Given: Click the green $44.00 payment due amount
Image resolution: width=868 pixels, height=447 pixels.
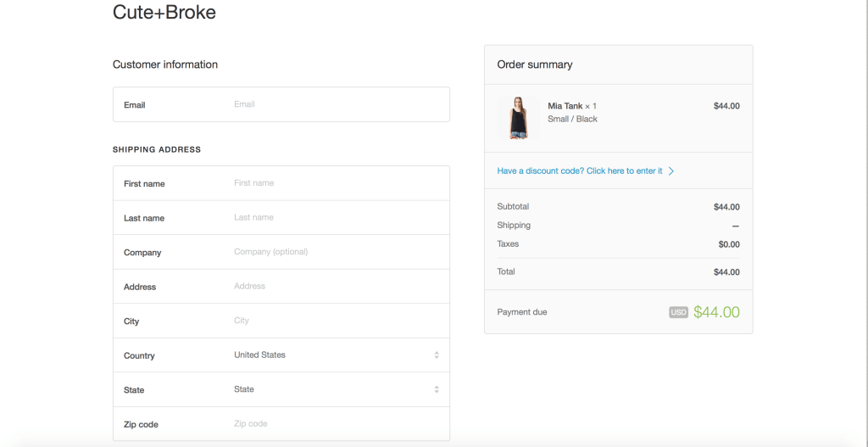Looking at the screenshot, I should (716, 312).
